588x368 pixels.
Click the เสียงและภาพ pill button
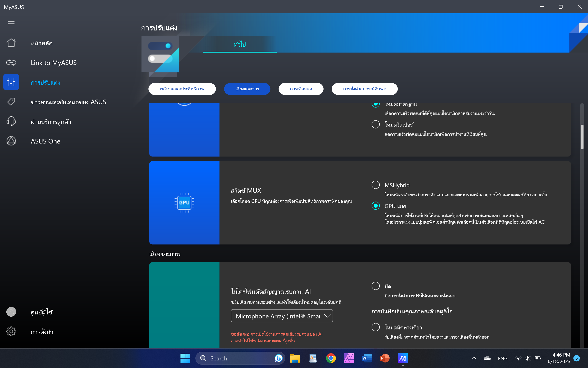tap(247, 89)
